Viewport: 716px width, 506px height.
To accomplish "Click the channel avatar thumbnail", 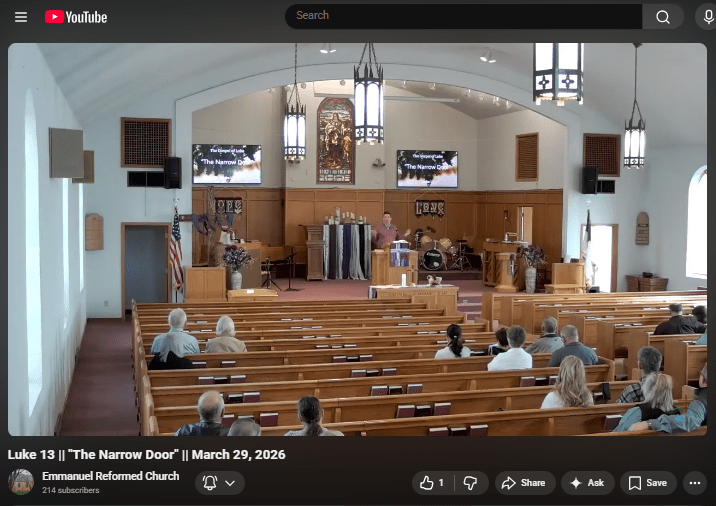I will [x=21, y=482].
